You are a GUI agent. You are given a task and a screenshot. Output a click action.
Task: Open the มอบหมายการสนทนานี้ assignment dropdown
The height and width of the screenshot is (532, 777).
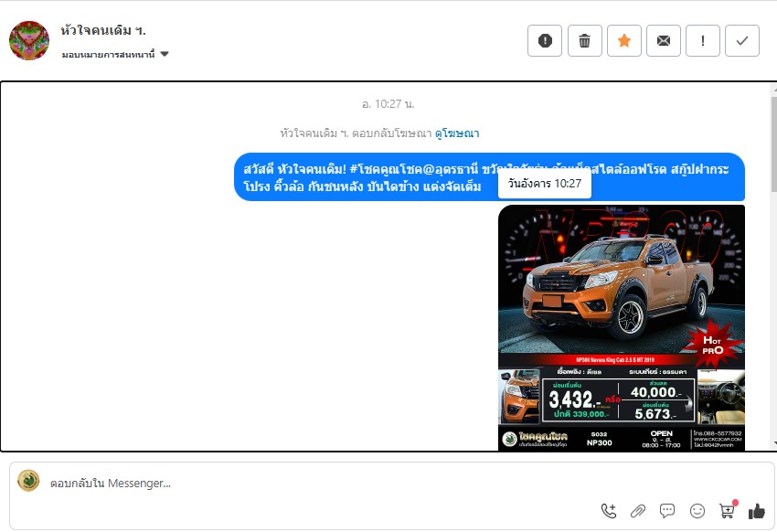coord(115,54)
